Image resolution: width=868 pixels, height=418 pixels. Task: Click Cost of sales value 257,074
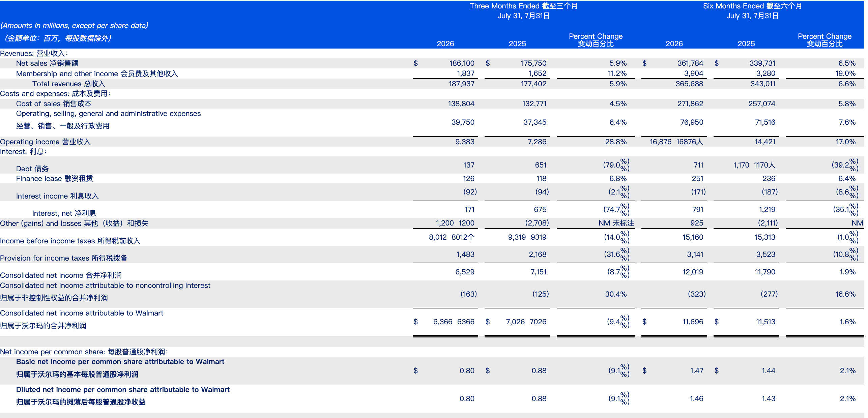(762, 104)
